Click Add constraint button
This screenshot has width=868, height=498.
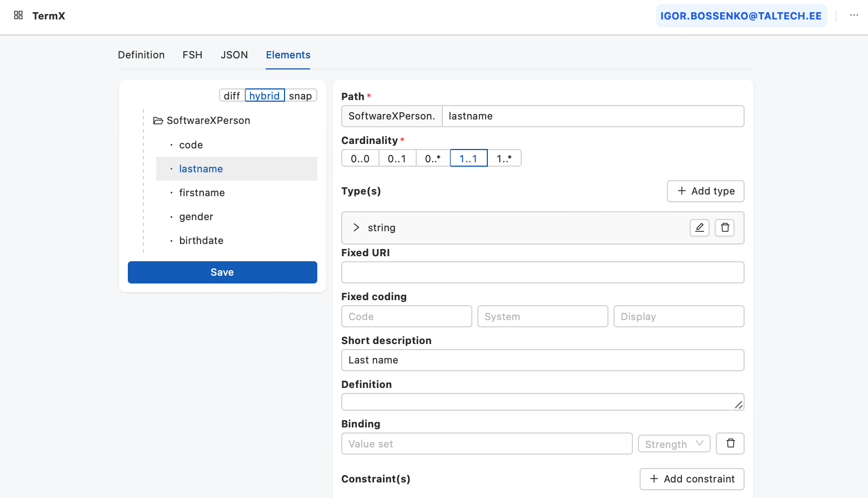point(692,479)
